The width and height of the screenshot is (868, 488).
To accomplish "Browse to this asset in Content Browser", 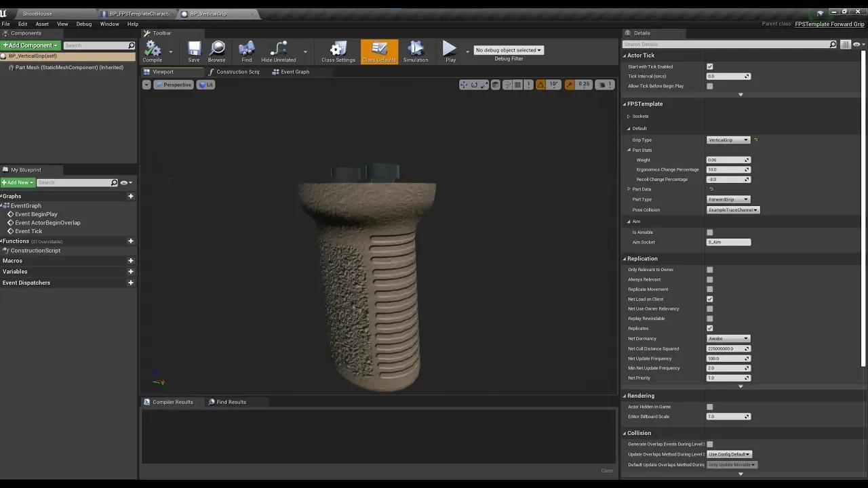I will [217, 51].
